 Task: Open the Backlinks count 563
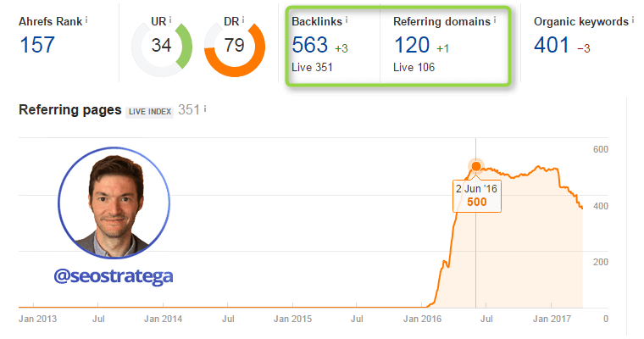pos(309,45)
